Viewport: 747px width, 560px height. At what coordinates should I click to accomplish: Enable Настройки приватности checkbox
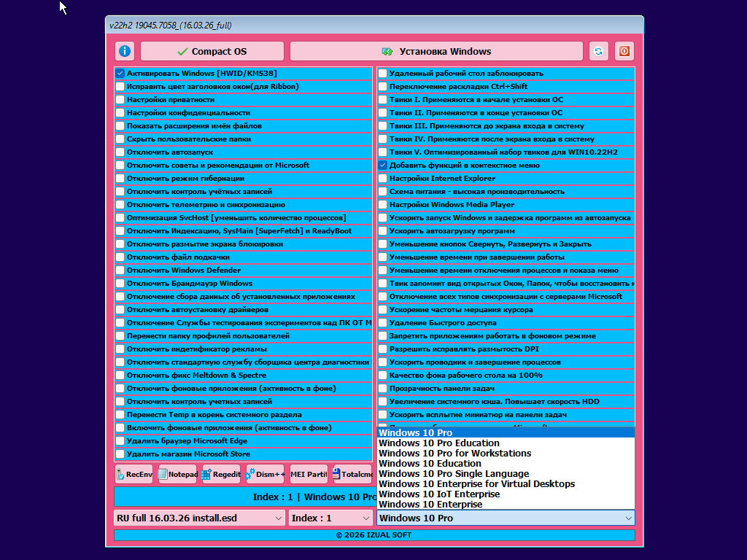coord(120,99)
